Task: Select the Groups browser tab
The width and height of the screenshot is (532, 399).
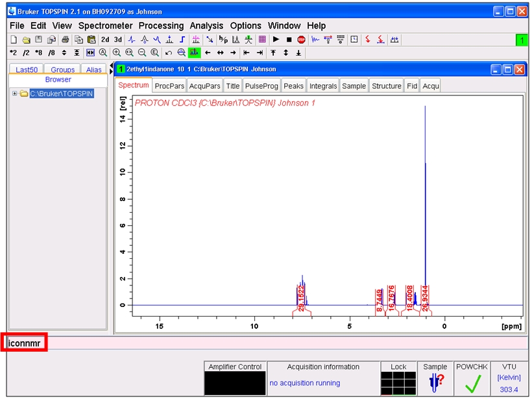Action: click(x=62, y=69)
